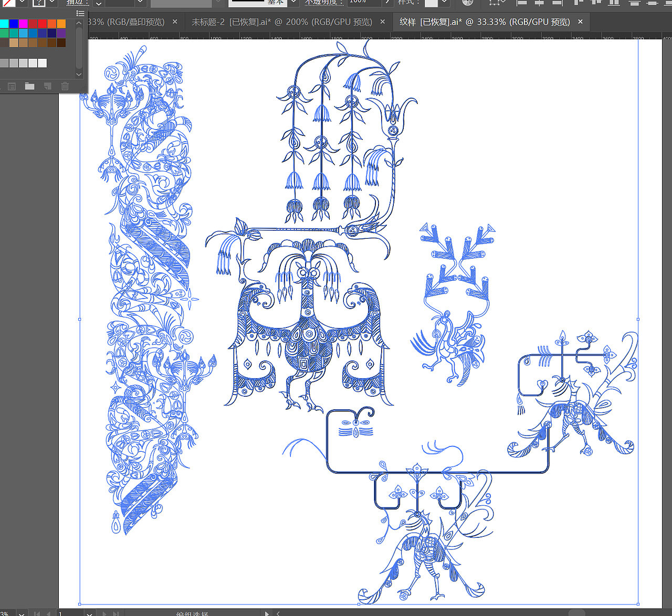Screen dimensions: 672x616
Task: Pick the orange swatch
Action: 61,24
